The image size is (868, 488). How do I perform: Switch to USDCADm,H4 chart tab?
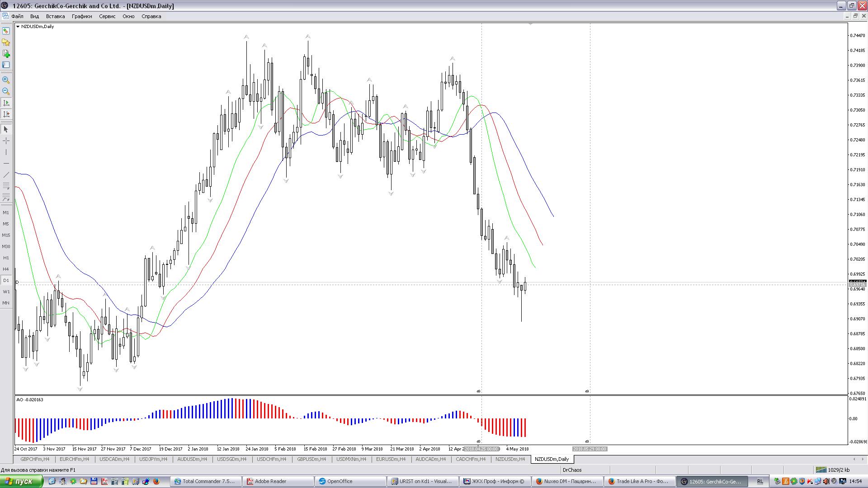pyautogui.click(x=114, y=459)
